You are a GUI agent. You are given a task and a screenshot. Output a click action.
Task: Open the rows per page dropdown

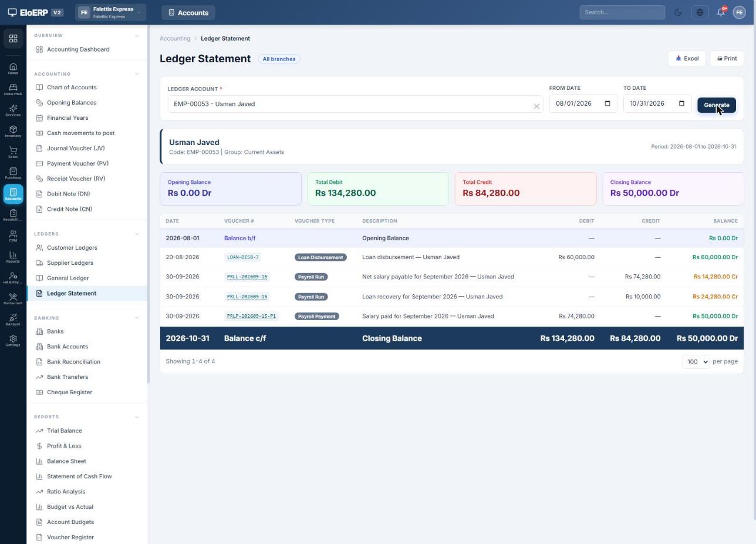[696, 362]
